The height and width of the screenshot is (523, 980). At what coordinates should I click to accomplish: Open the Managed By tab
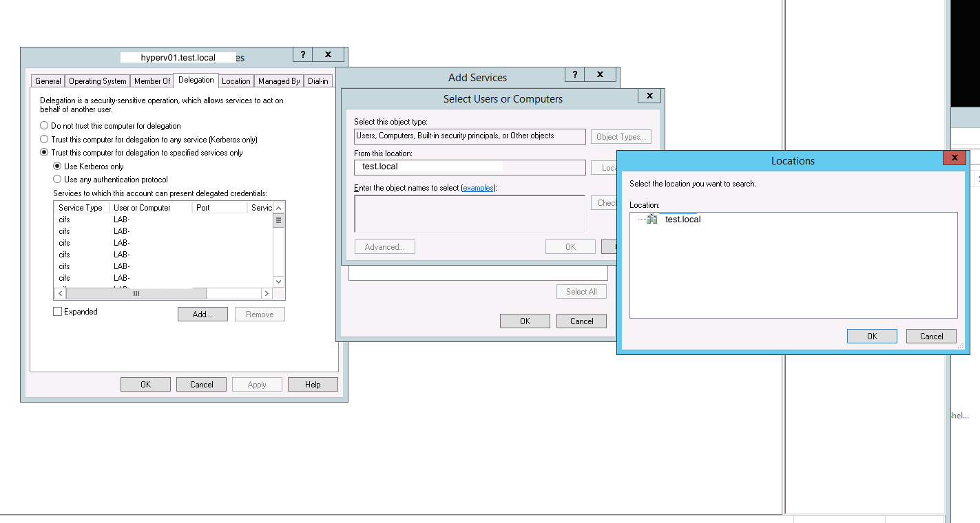279,81
